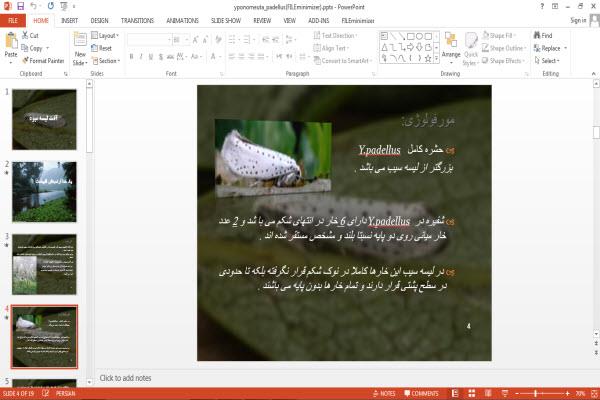
Task: Switch to Normal view icon
Action: pos(455,393)
